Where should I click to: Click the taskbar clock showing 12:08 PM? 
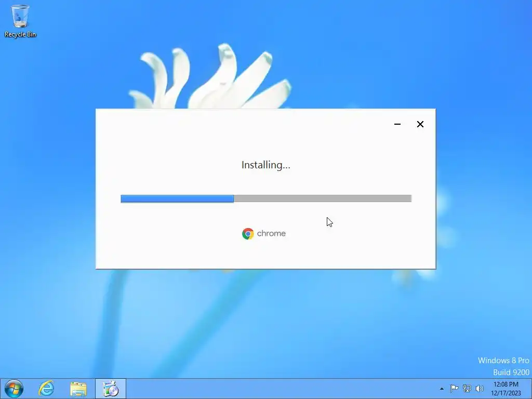pyautogui.click(x=506, y=389)
